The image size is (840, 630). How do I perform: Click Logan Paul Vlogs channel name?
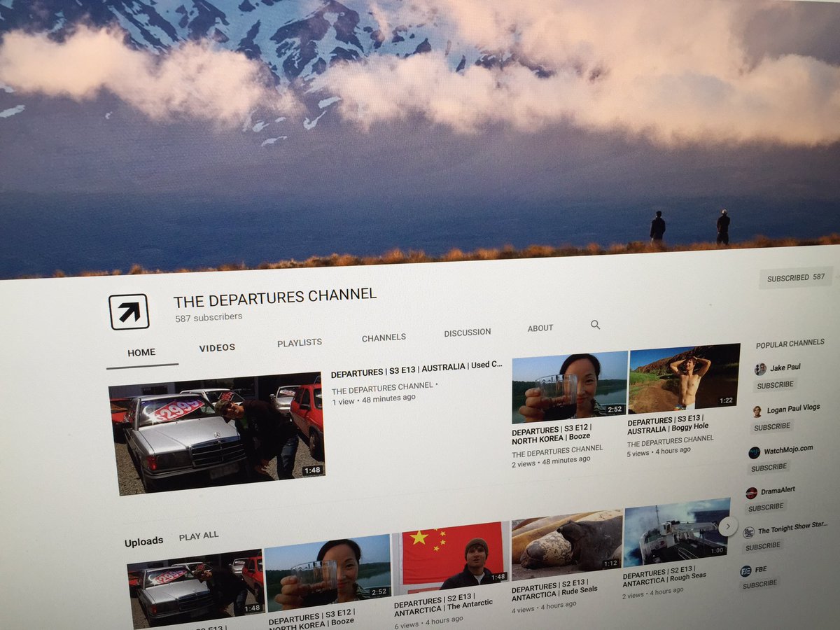tap(792, 409)
